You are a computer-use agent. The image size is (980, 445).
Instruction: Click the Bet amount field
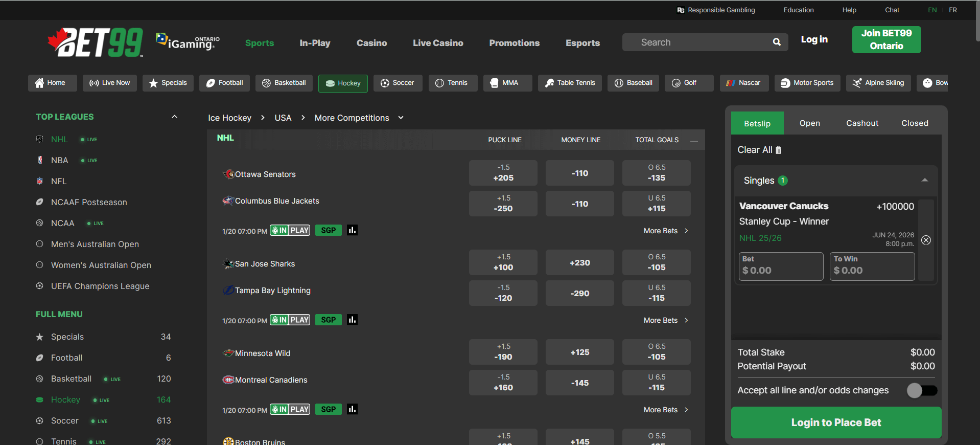click(781, 266)
